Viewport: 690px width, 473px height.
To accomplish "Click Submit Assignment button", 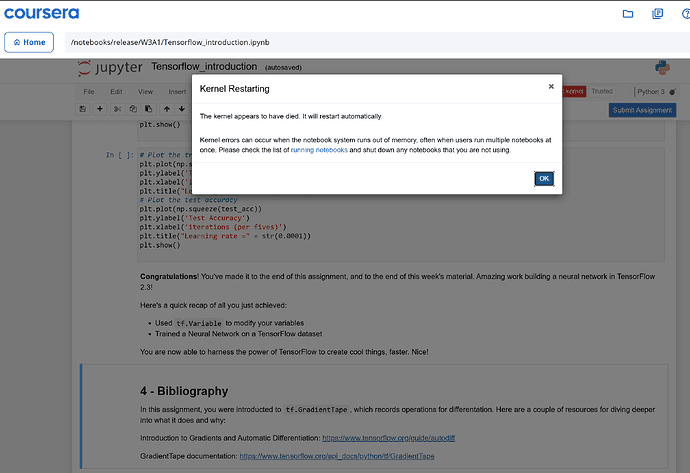I will click(642, 110).
